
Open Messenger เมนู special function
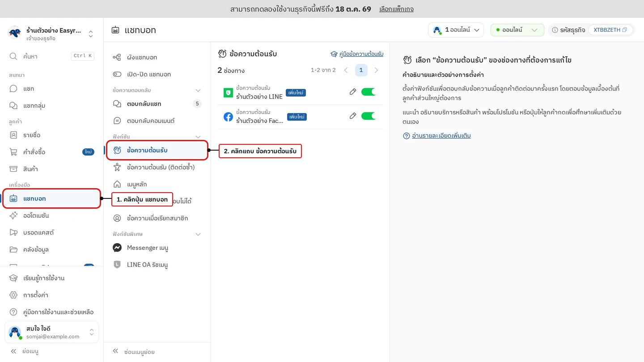click(x=157, y=248)
